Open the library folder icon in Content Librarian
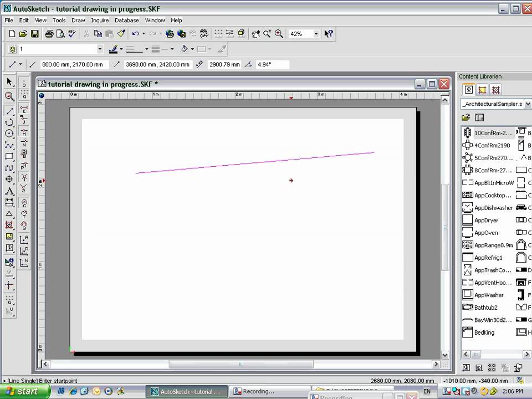 click(466, 117)
